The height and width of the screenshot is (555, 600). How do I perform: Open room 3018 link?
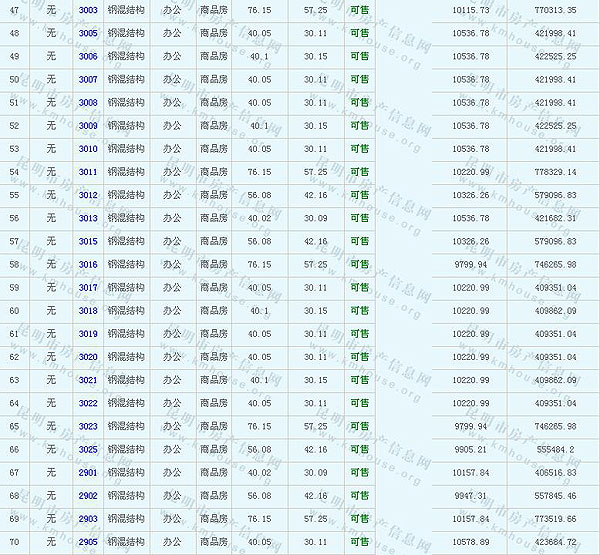point(88,311)
